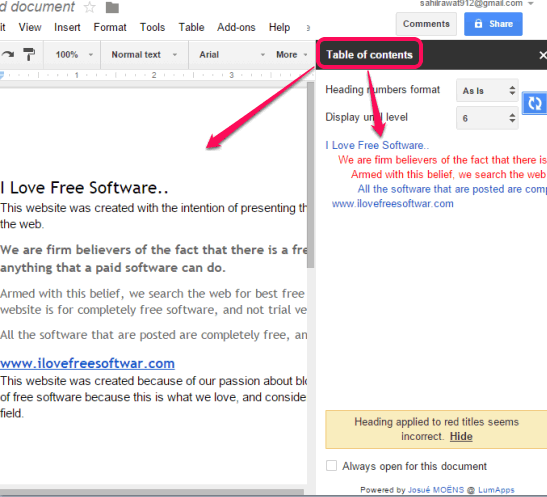
Task: Click the 'I Love Free Software..' document heading
Action: [x=84, y=188]
